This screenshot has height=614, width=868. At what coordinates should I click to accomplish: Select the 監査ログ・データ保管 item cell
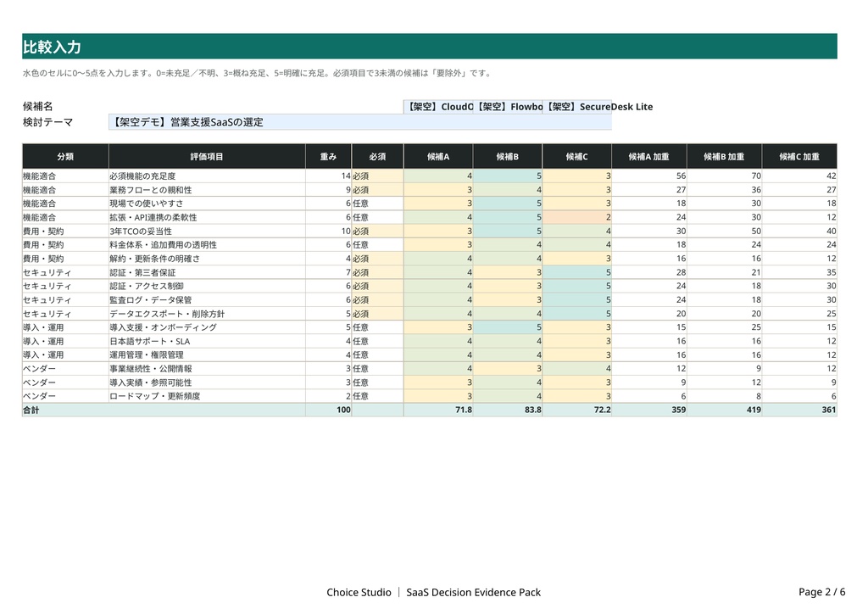pyautogui.click(x=207, y=299)
